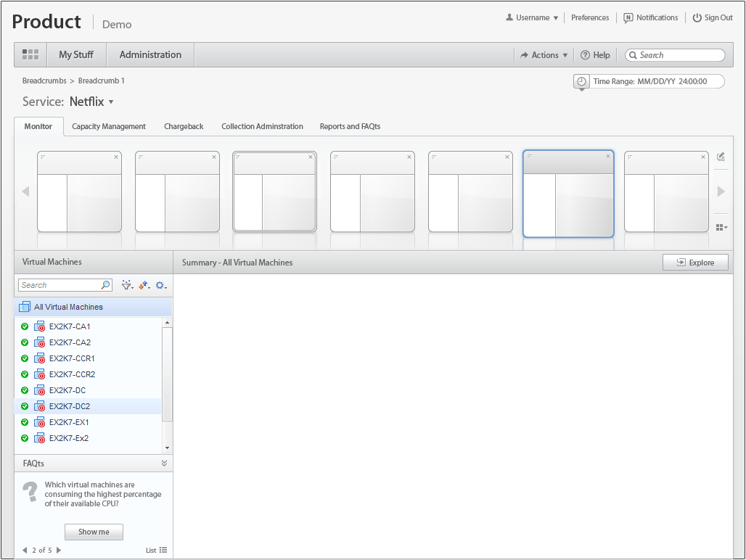Open the Username account dropdown
Image resolution: width=746 pixels, height=560 pixels.
point(532,17)
